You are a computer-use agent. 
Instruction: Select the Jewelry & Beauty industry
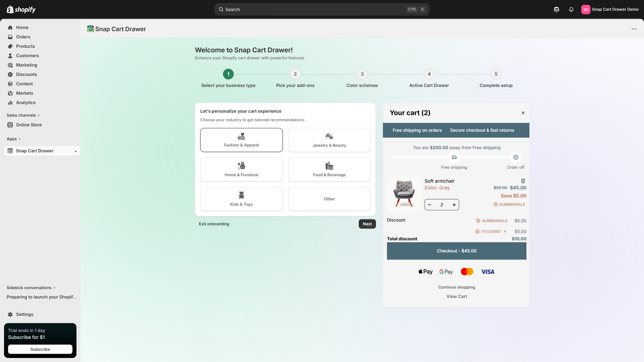329,140
